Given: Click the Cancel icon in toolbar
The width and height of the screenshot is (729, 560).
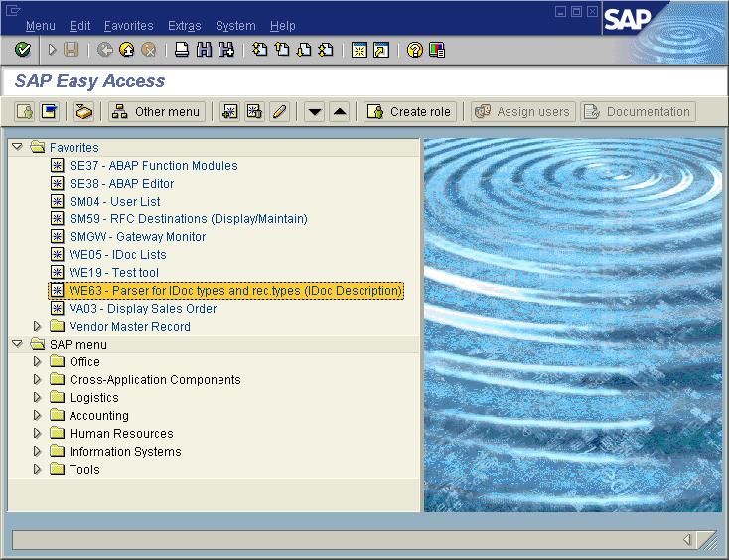Looking at the screenshot, I should (149, 50).
